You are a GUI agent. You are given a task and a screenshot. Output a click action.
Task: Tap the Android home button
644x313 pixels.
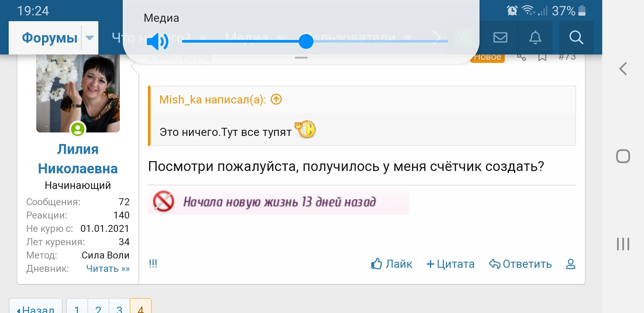click(x=623, y=156)
